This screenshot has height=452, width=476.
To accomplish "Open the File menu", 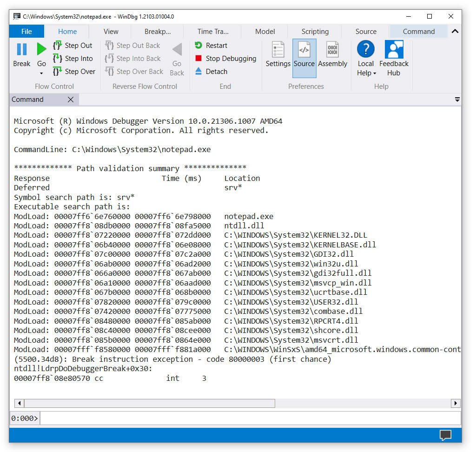I will coord(26,32).
